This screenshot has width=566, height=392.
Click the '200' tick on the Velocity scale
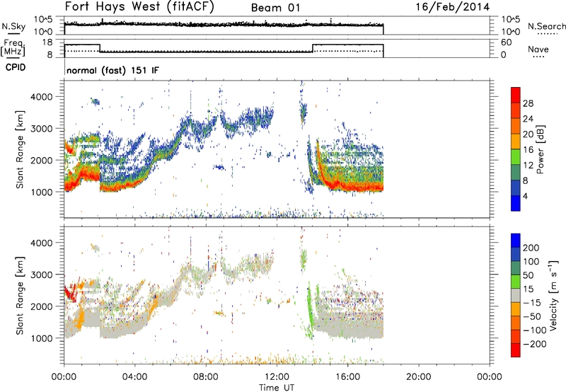coord(531,248)
